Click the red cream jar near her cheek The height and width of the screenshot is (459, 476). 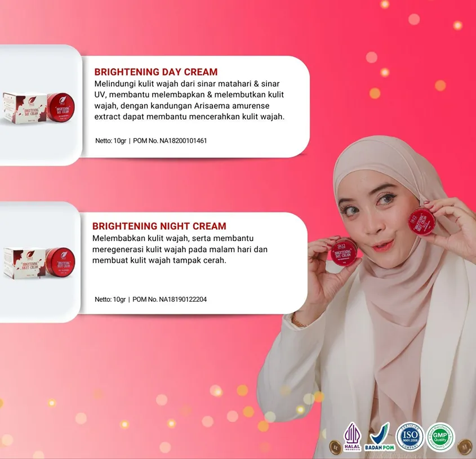coord(422,221)
